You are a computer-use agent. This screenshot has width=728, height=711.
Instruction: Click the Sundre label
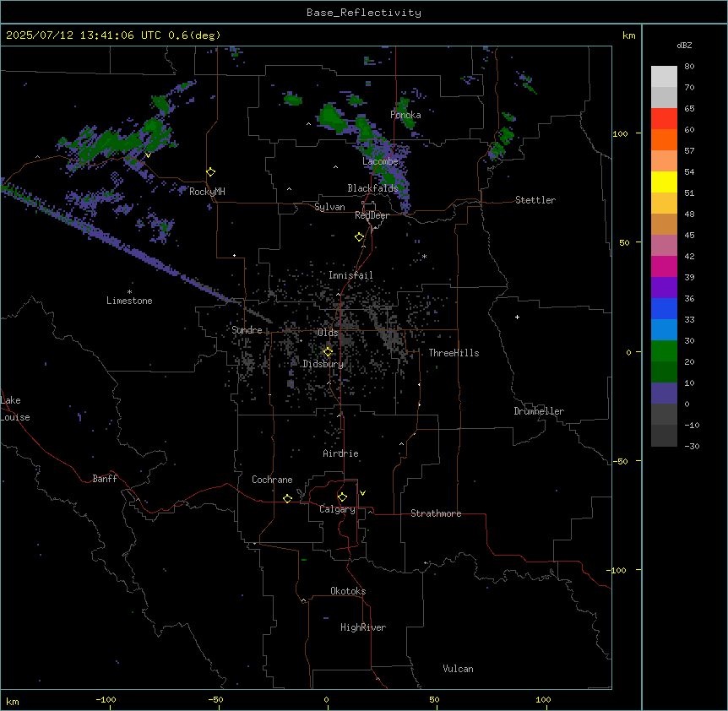click(247, 330)
